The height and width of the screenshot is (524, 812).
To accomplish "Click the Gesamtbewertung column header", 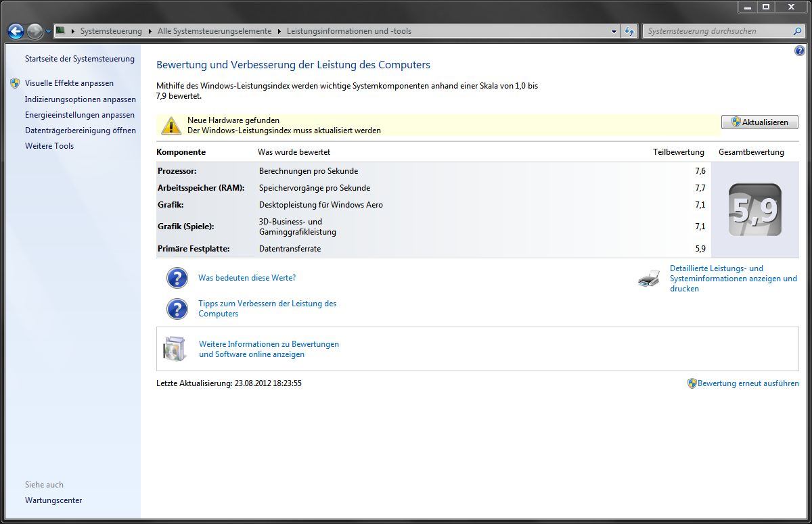I will click(x=751, y=152).
